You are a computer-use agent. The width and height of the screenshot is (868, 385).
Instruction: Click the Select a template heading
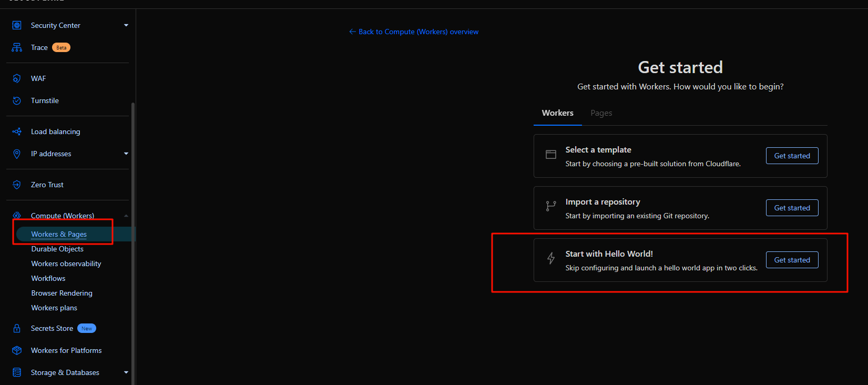pos(598,150)
